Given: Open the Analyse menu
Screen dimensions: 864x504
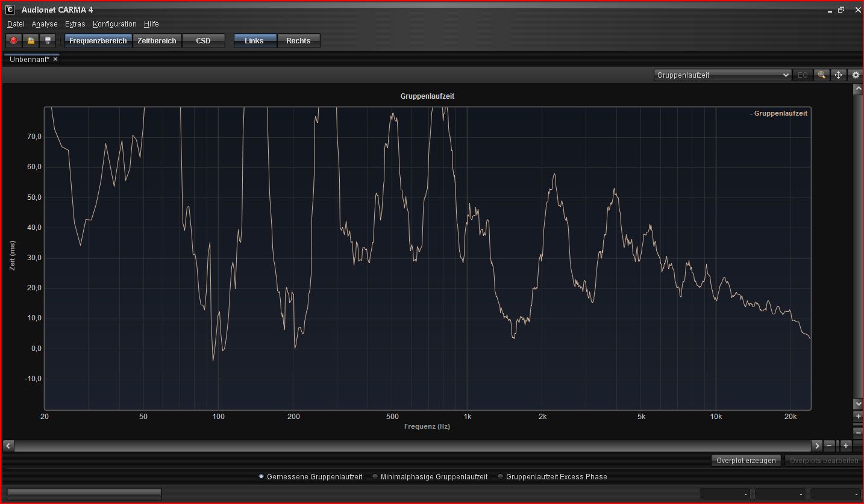Looking at the screenshot, I should 45,24.
